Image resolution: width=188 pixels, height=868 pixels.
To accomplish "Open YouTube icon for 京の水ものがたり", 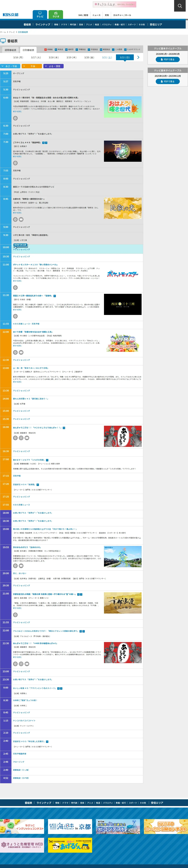I will [21, 566].
